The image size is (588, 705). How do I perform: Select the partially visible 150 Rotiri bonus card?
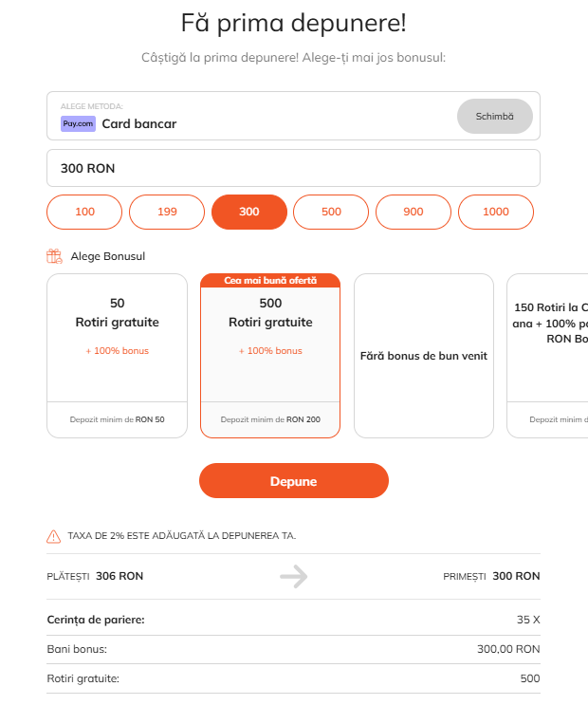550,356
